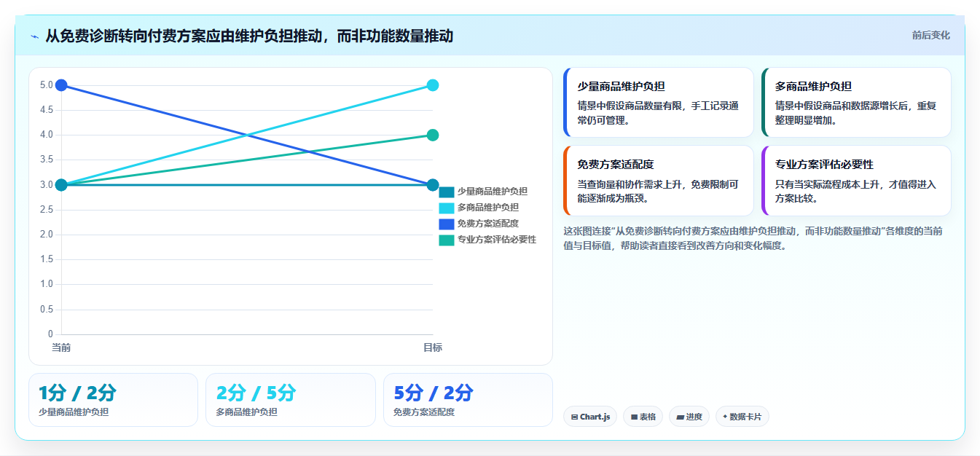The width and height of the screenshot is (980, 456).
Task: Click the chart explanation paragraph text
Action: pyautogui.click(x=753, y=238)
